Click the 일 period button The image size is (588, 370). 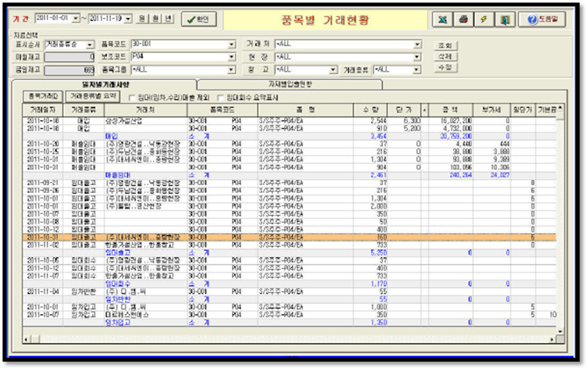[142, 19]
